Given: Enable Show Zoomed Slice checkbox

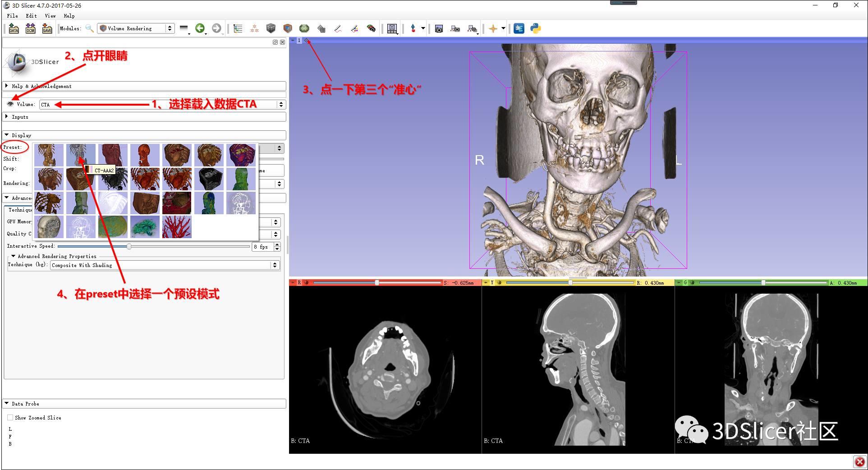Looking at the screenshot, I should [10, 418].
